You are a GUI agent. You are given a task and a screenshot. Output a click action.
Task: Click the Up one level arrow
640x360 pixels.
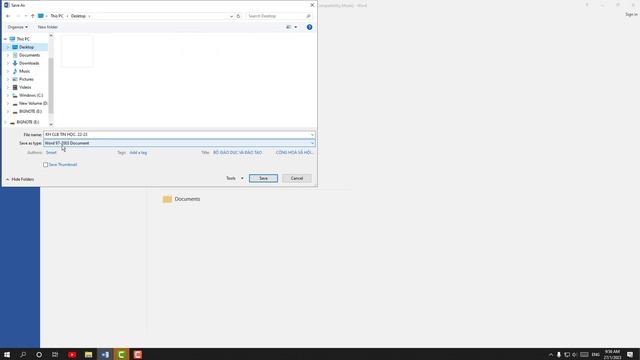click(33, 16)
